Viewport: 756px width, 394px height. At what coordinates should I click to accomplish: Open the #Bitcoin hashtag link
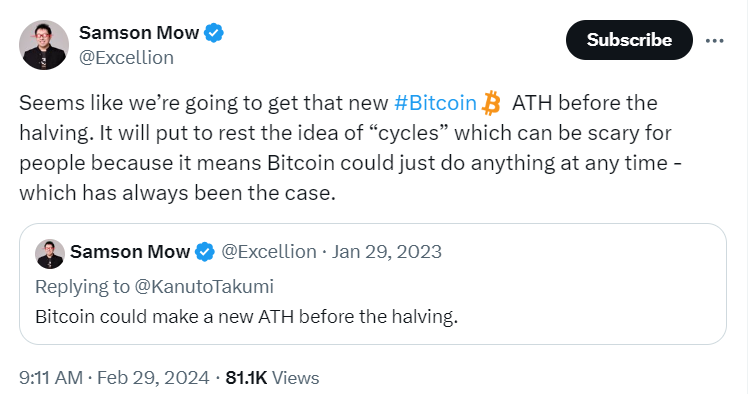(435, 103)
